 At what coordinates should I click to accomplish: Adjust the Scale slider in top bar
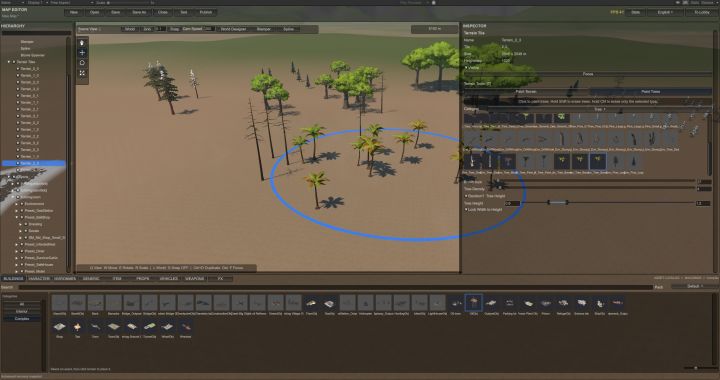pos(129,3)
